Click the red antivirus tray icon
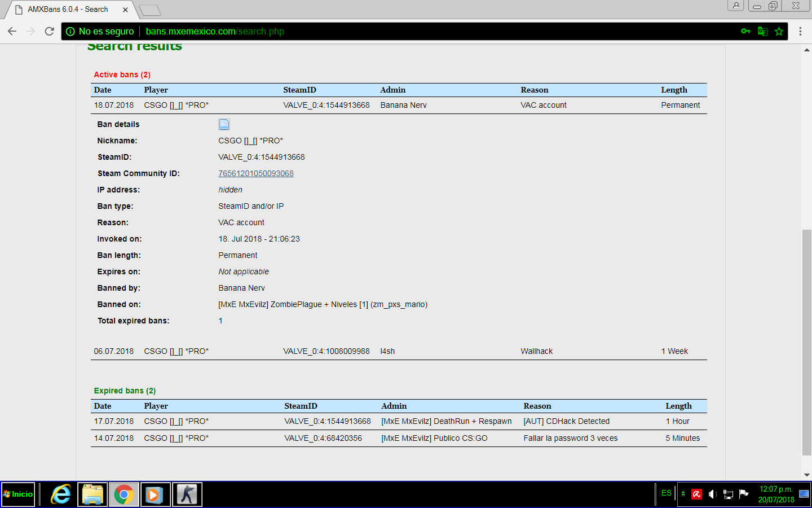The height and width of the screenshot is (508, 812). click(x=697, y=494)
